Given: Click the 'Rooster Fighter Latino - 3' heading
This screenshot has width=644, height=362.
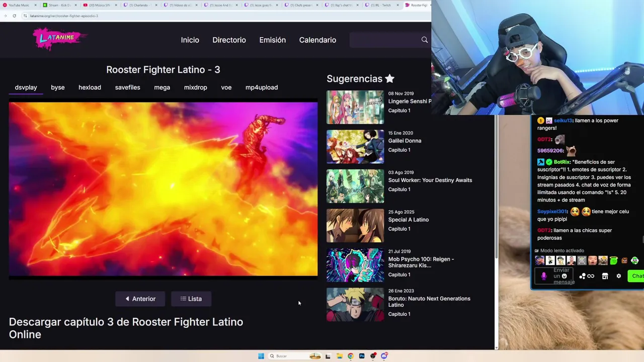Looking at the screenshot, I should [163, 69].
